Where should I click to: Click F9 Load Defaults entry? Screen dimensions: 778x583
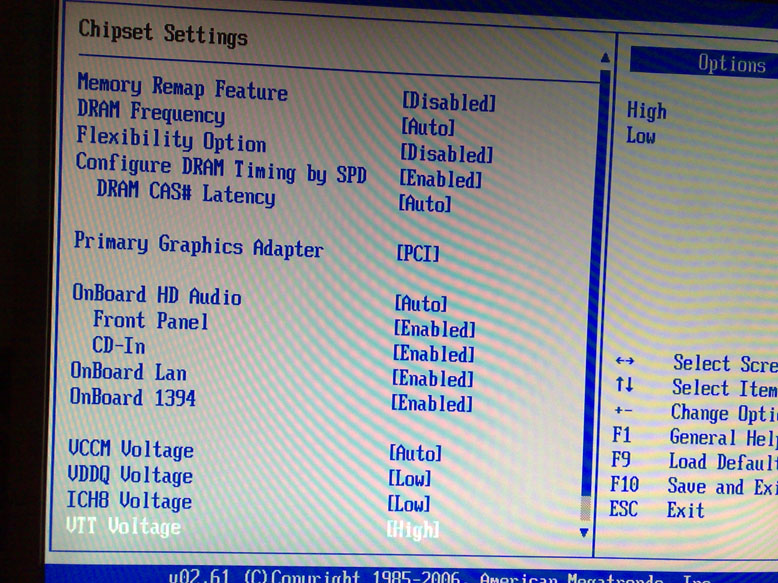[694, 461]
